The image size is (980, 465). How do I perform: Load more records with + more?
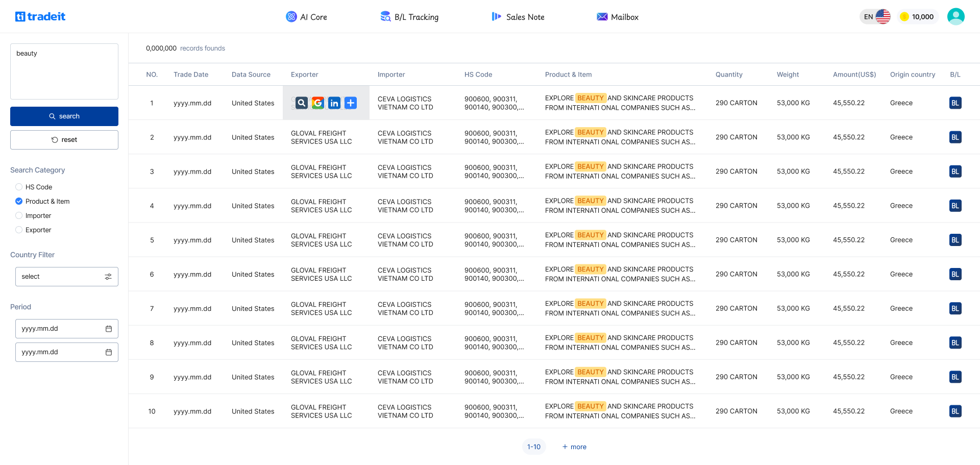point(574,447)
